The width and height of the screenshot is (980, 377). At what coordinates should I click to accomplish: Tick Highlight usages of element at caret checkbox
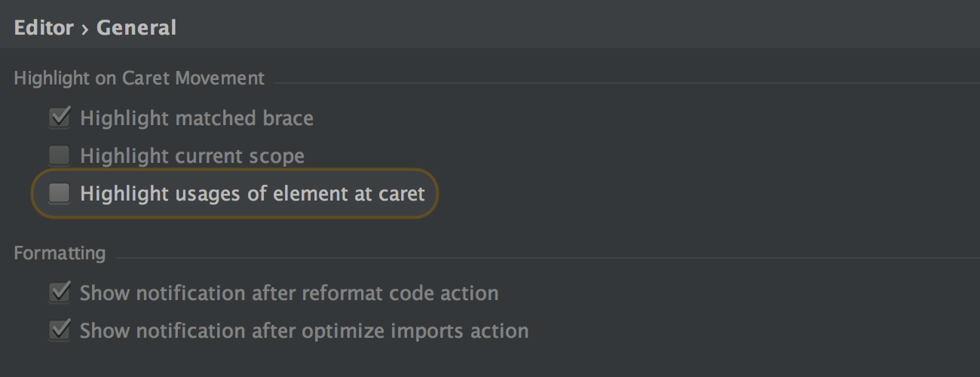[x=59, y=194]
